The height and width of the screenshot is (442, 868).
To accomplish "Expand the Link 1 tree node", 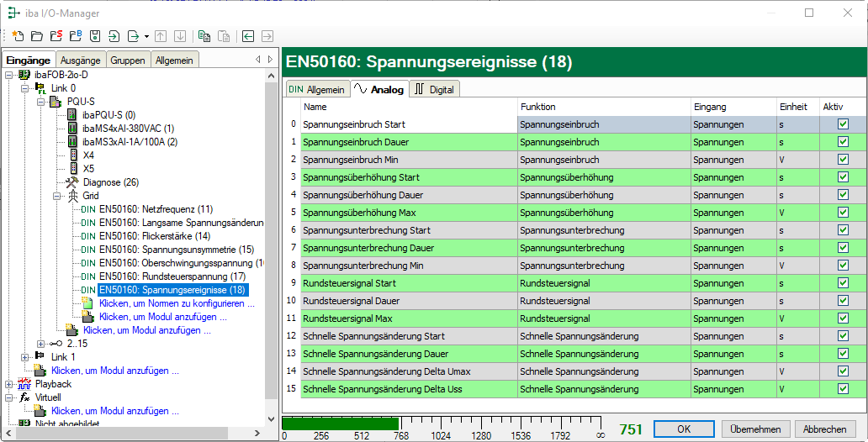I will click(x=24, y=357).
